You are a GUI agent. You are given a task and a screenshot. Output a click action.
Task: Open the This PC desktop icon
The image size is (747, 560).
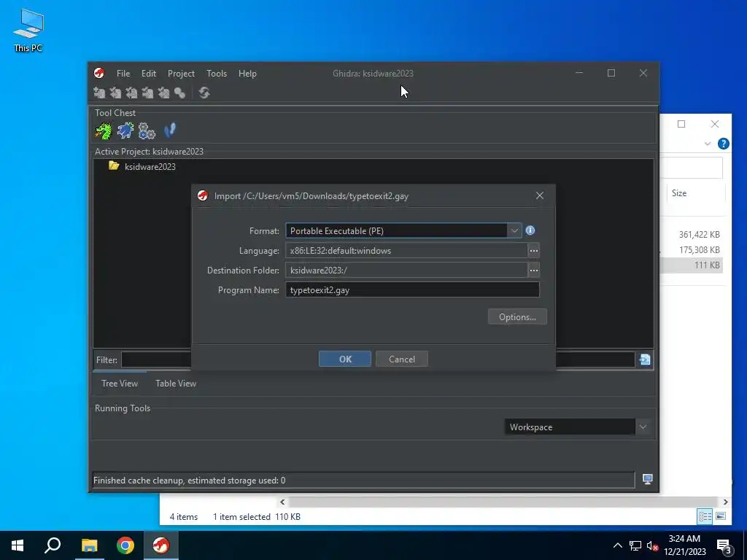tap(28, 31)
